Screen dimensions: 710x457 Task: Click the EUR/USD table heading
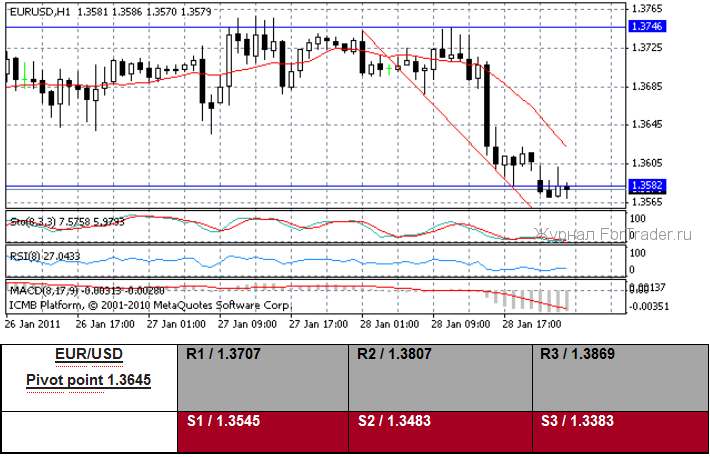[x=89, y=354]
